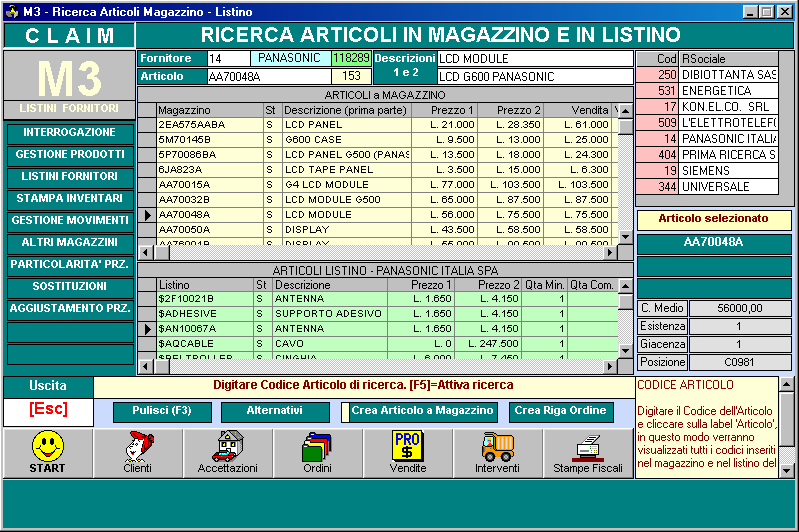Click up arrow of Articoli Listino scrollbar
Image resolution: width=799 pixels, height=532 pixels.
[625, 286]
